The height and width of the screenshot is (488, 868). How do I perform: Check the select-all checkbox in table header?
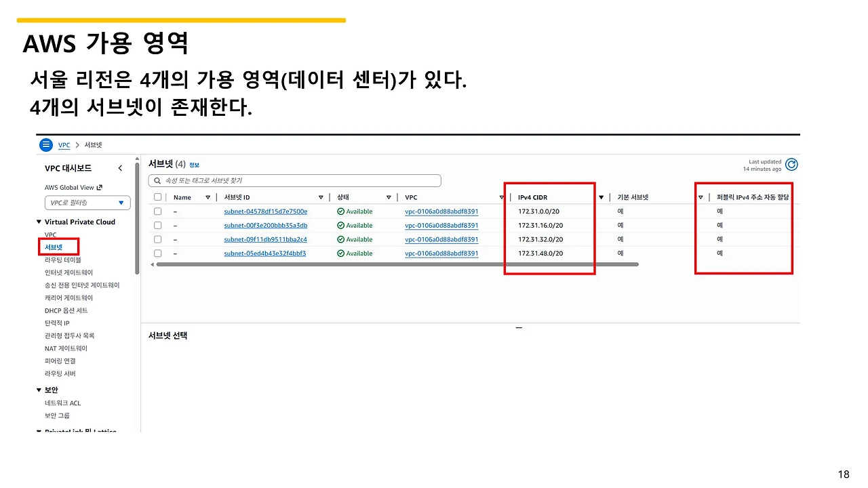157,197
